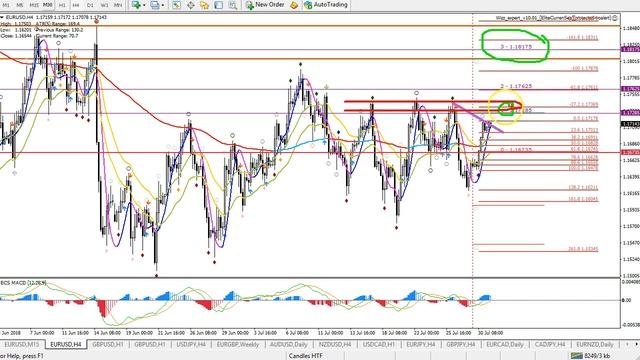
Task: Open the EURCAD,Daily chart tab
Action: [504, 344]
